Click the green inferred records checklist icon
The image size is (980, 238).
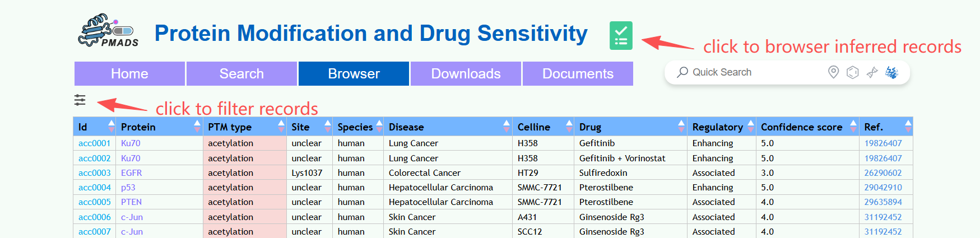click(x=621, y=35)
